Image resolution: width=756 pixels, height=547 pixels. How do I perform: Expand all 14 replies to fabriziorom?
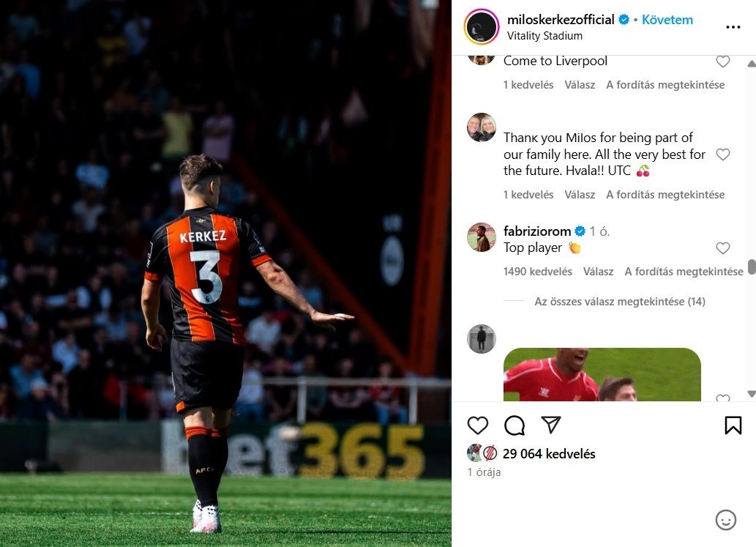click(620, 302)
